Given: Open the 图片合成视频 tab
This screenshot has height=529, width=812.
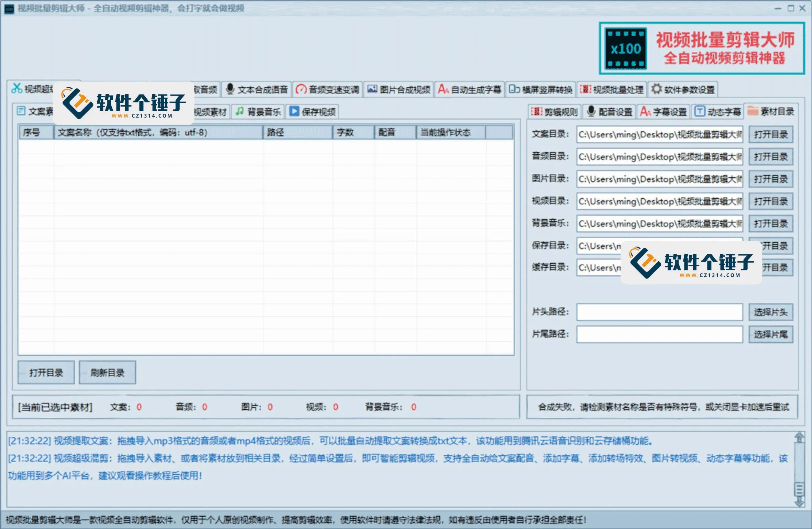Looking at the screenshot, I should [398, 90].
